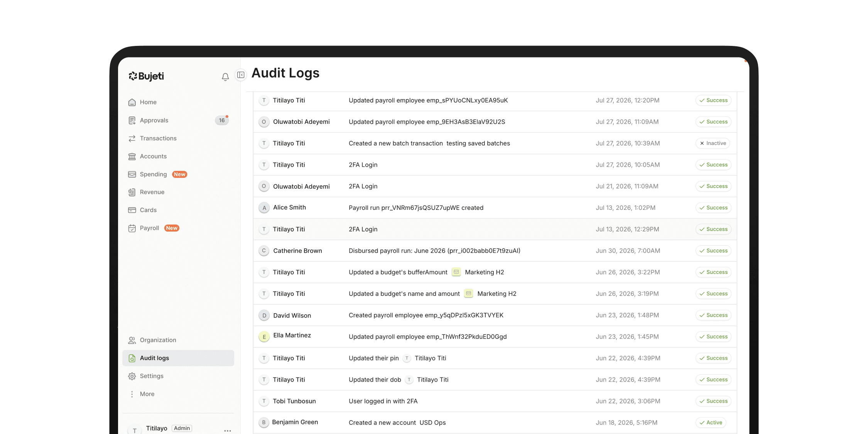Click the Audit Logs page heading
The image size is (868, 434).
285,73
